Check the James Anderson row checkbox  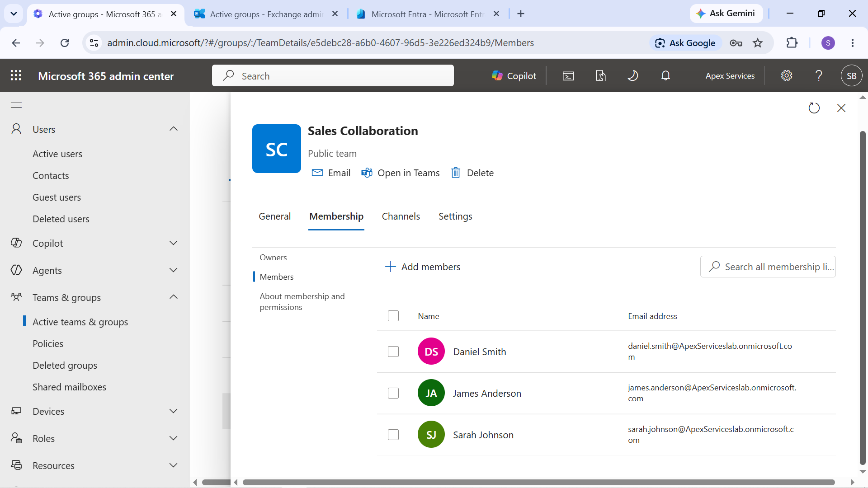pos(393,393)
